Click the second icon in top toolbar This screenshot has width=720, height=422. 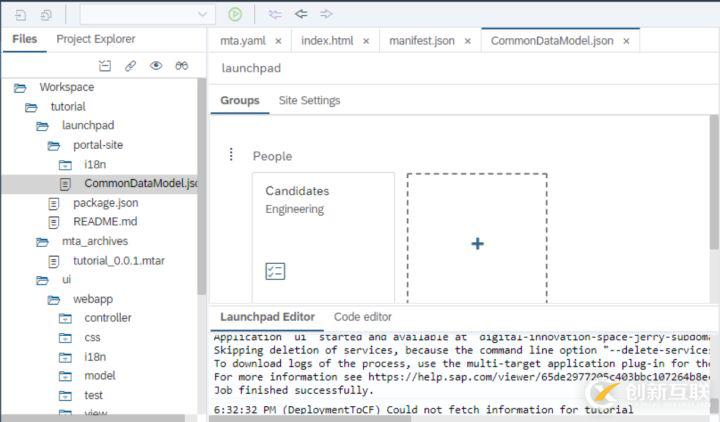[46, 16]
